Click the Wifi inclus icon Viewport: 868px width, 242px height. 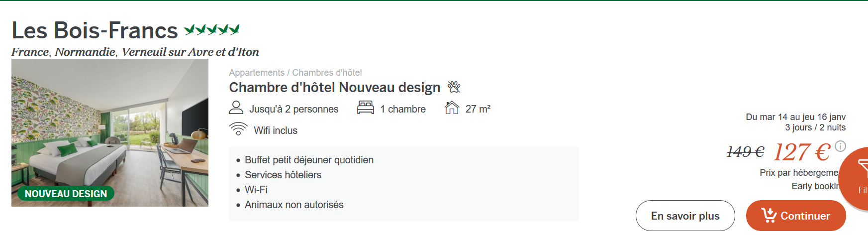[238, 129]
